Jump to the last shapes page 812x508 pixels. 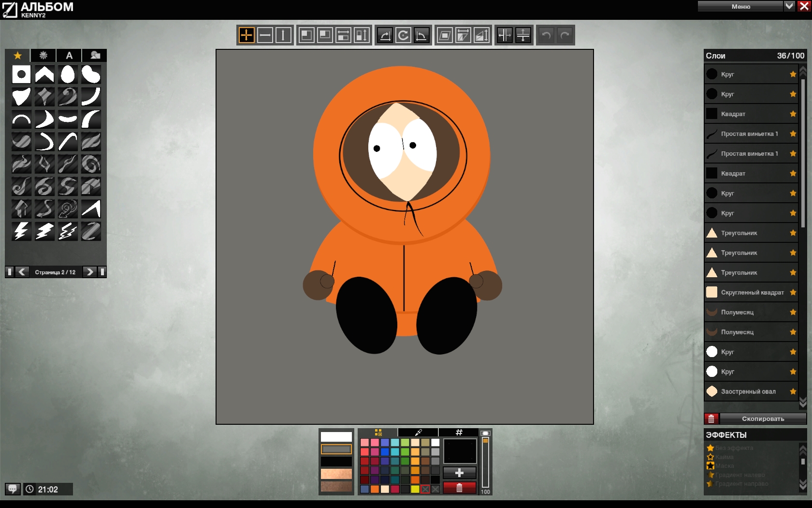pyautogui.click(x=102, y=272)
